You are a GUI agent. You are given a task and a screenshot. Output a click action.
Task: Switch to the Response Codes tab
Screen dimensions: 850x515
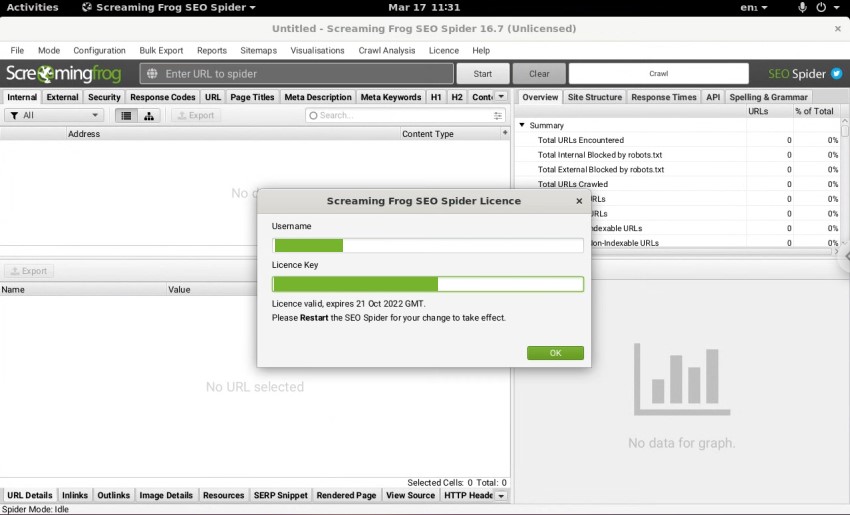coord(162,97)
